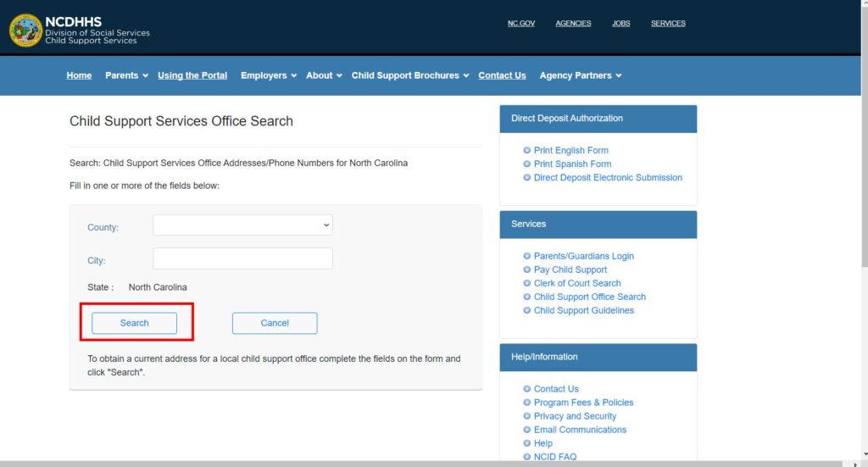Image resolution: width=868 pixels, height=467 pixels.
Task: Open the County dropdown list
Action: click(x=242, y=225)
